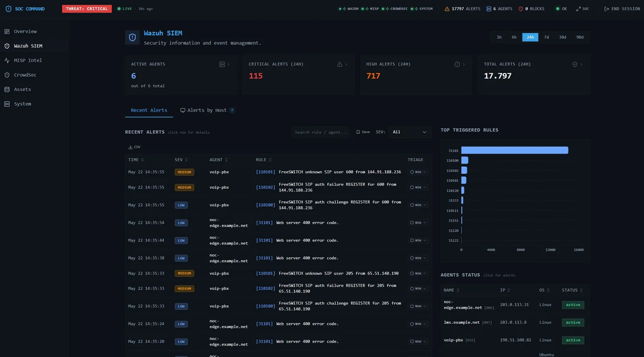
Task: Open triage dropdown for auth failure 600 row
Action: (x=418, y=187)
